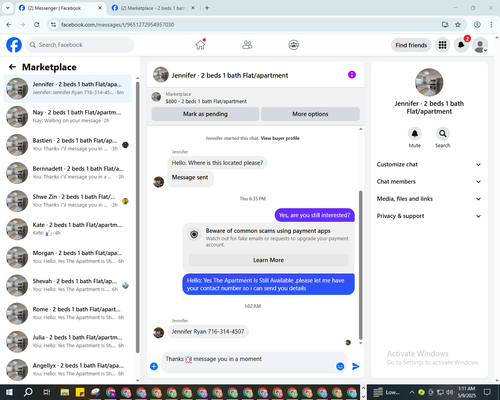Open the Chrome profile icon
Image resolution: width=500 pixels, height=400 pixels.
pyautogui.click(x=477, y=24)
